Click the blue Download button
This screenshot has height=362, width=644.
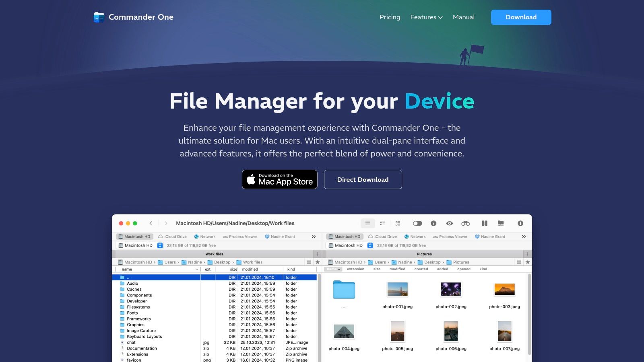[521, 17]
